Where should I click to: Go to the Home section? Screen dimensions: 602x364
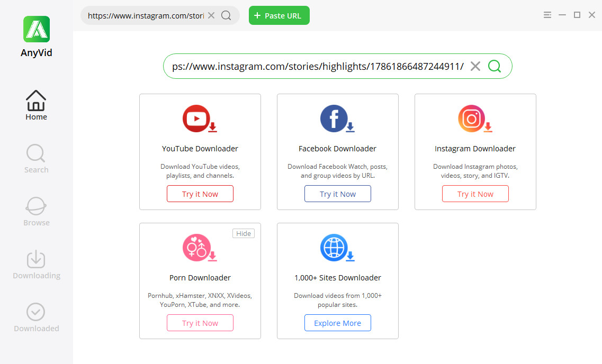(x=36, y=105)
